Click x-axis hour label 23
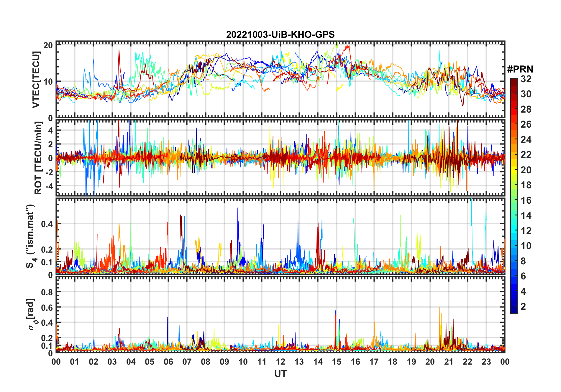Screen dimensions: 561x392 [486, 362]
